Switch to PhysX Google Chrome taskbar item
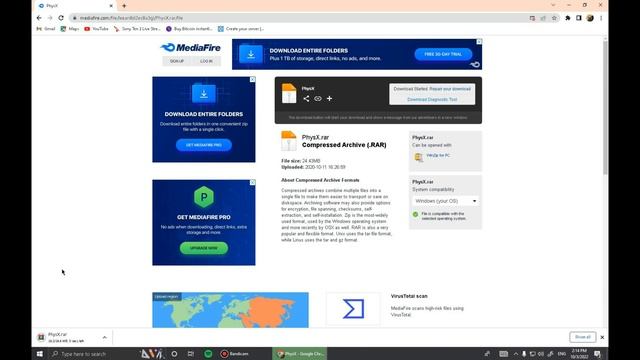Viewport: 640px width, 360px height. coord(300,354)
